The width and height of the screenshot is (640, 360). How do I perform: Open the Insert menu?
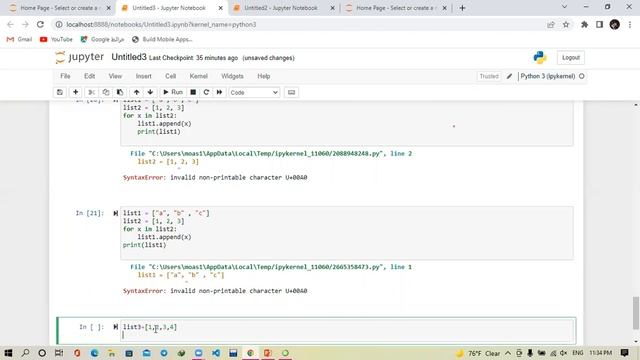click(143, 76)
